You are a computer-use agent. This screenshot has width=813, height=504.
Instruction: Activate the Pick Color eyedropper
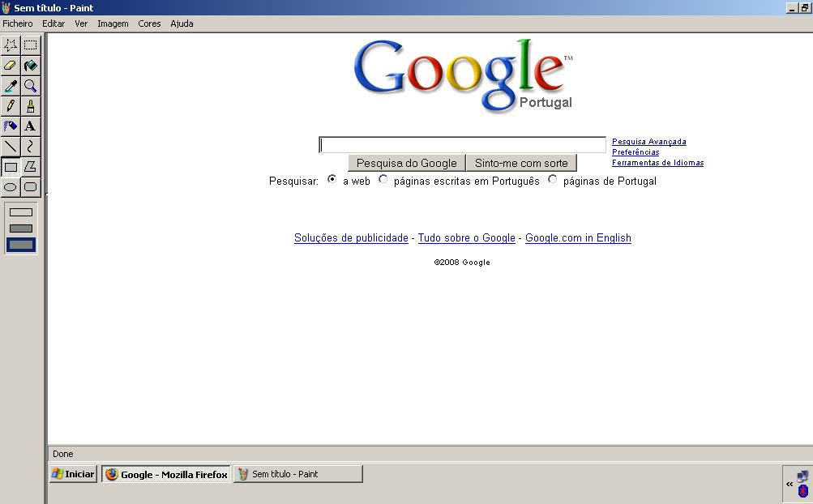11,86
